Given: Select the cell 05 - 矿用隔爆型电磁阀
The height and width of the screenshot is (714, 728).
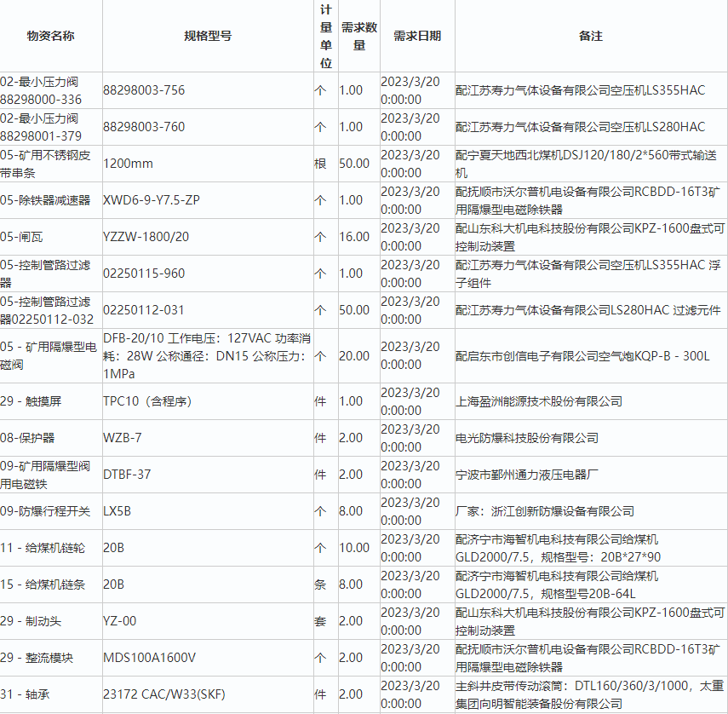Looking at the screenshot, I should click(x=50, y=356).
